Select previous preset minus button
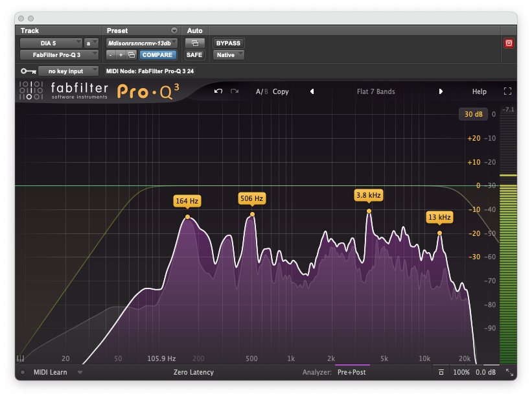 click(111, 54)
